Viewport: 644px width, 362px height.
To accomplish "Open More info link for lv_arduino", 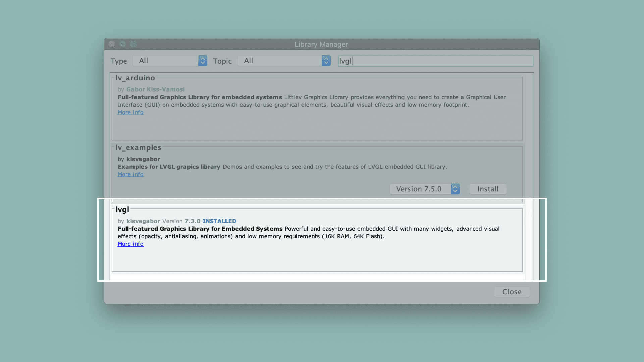I will (130, 113).
